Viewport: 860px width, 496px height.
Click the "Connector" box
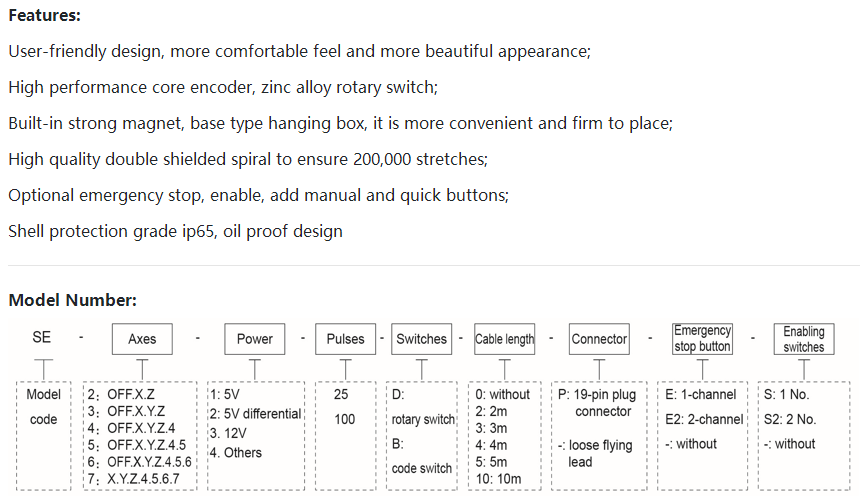[x=599, y=339]
